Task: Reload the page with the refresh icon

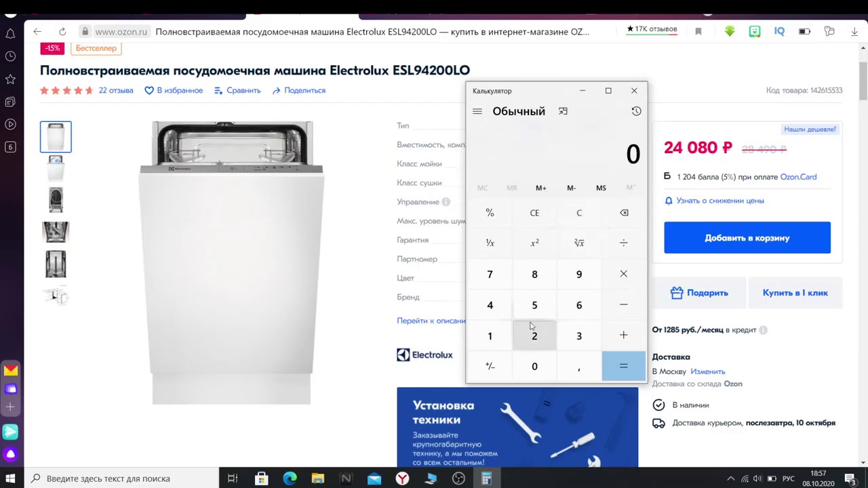Action: coord(62,31)
